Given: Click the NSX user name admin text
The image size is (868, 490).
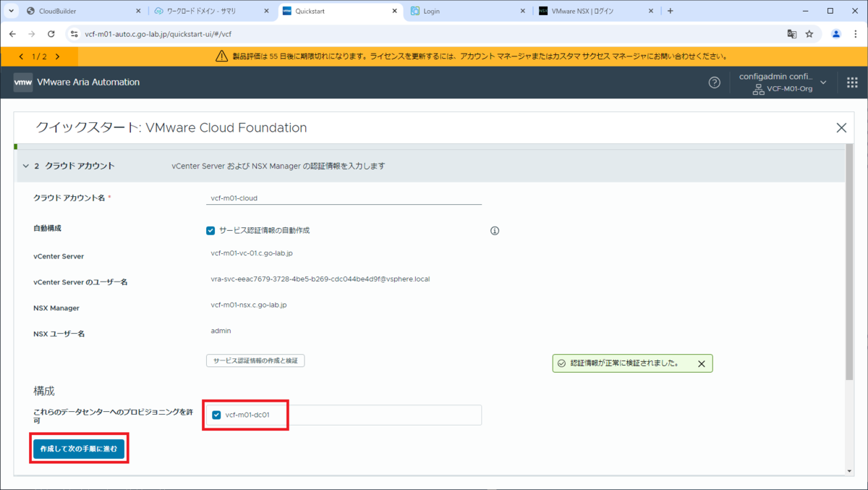Looking at the screenshot, I should pos(221,331).
